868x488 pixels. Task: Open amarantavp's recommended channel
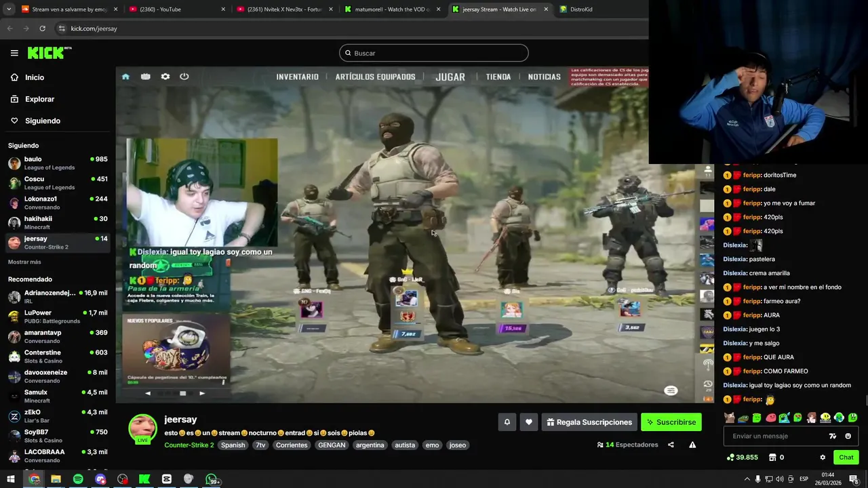(58, 337)
